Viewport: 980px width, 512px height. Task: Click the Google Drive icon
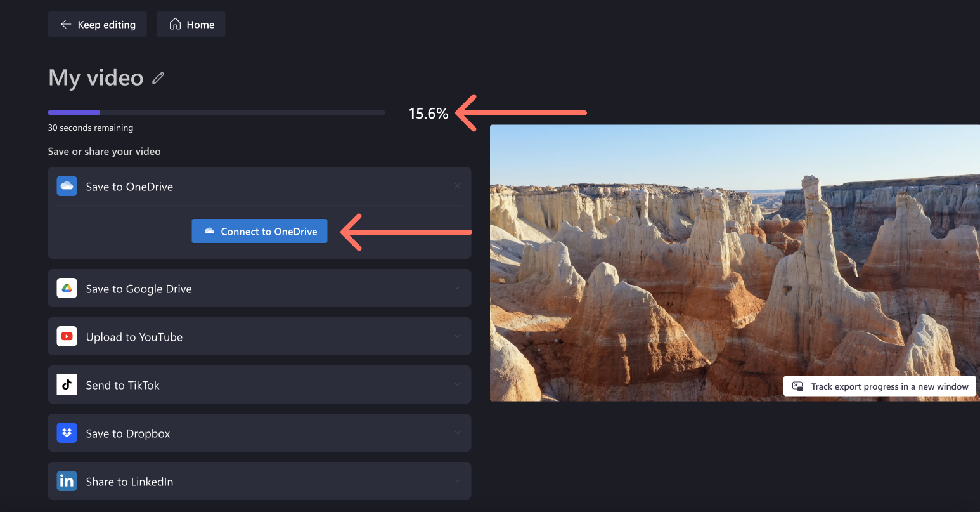click(x=67, y=288)
